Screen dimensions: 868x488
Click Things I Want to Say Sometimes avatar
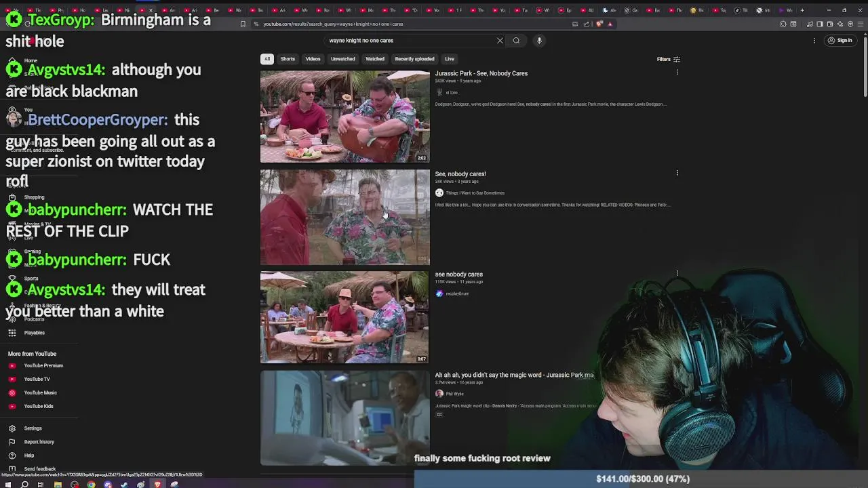[439, 193]
